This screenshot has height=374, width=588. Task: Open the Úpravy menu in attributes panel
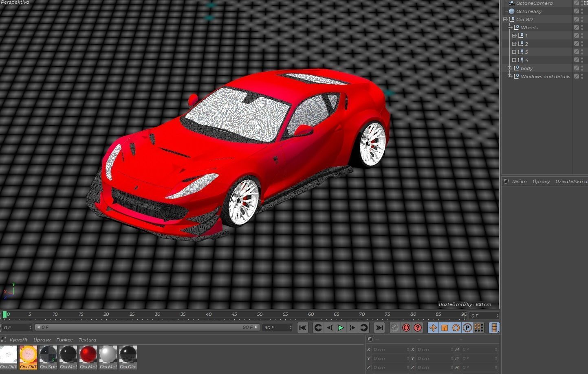point(541,182)
